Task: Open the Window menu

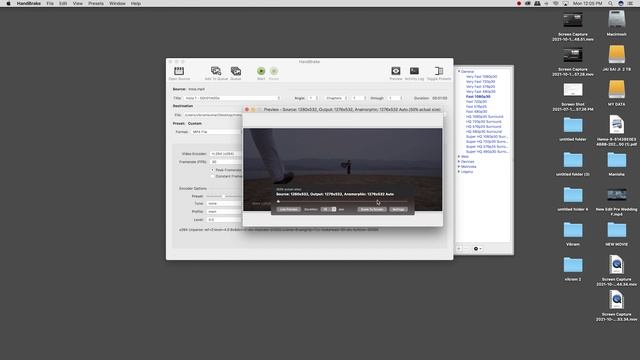Action: click(117, 3)
